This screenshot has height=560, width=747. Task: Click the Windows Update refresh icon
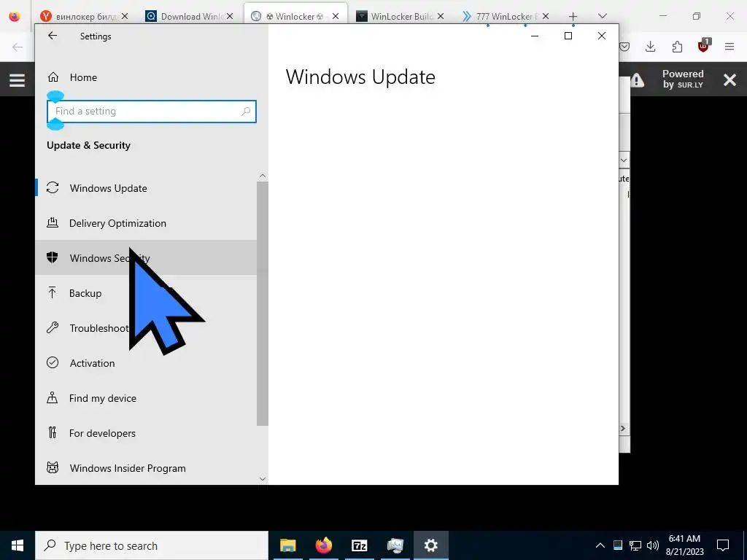click(53, 187)
